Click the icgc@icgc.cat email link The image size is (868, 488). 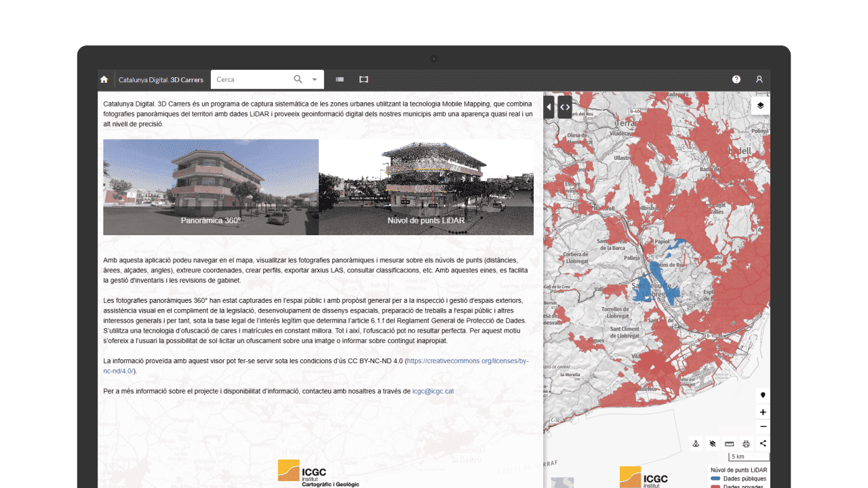[x=433, y=391]
